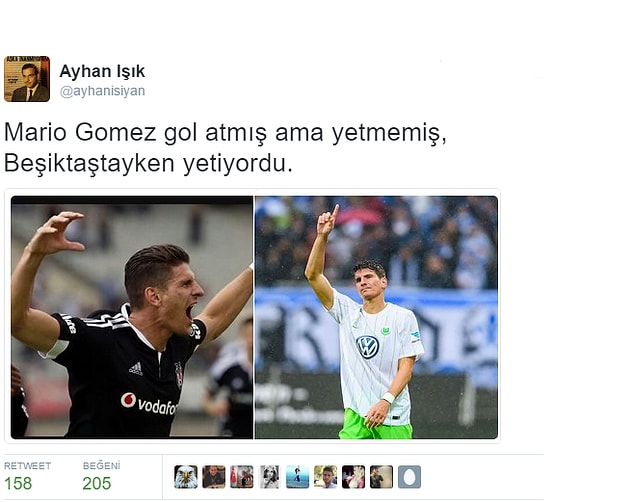635x502 pixels.
Task: Open the Turkish flag liker avatar
Action: click(x=242, y=476)
